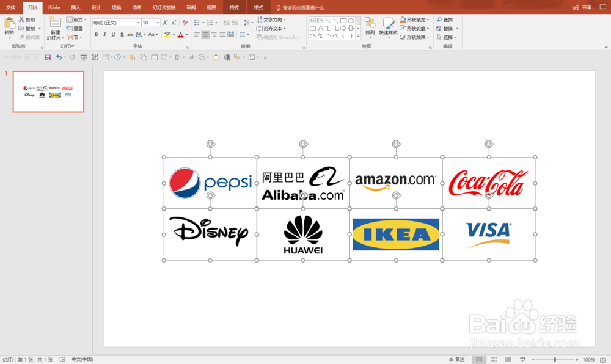Select slide 1 thumbnail in the panel

click(48, 92)
